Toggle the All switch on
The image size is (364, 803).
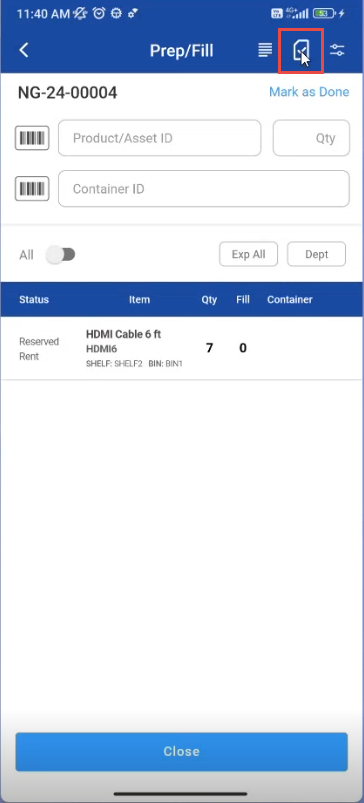click(61, 255)
